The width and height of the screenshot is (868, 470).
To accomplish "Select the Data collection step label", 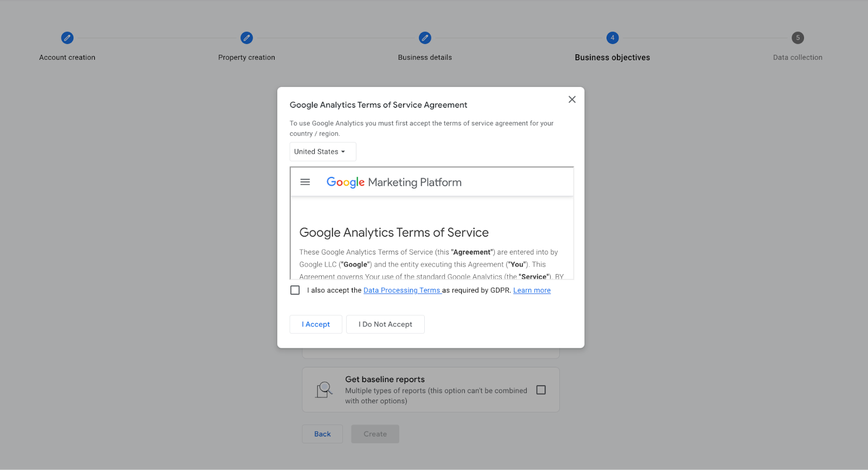I will click(x=798, y=58).
